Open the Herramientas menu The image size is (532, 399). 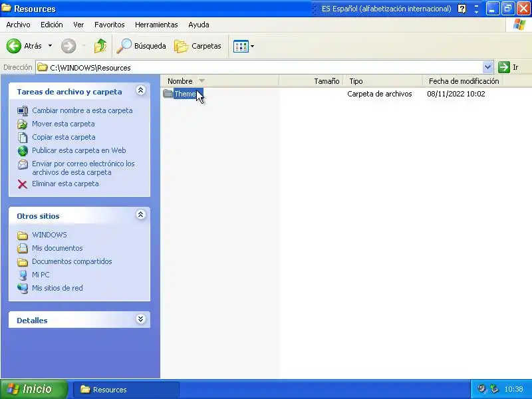pos(156,25)
